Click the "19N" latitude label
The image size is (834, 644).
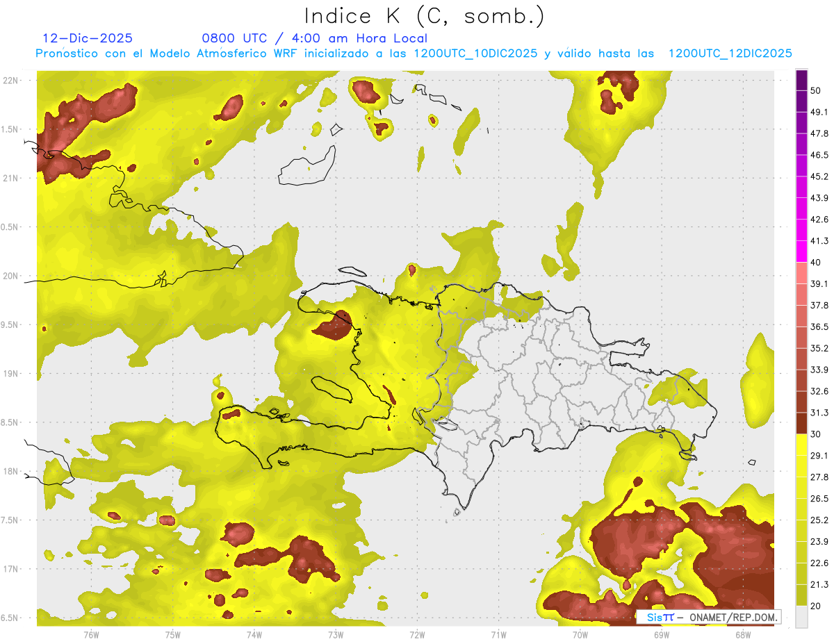[10, 374]
